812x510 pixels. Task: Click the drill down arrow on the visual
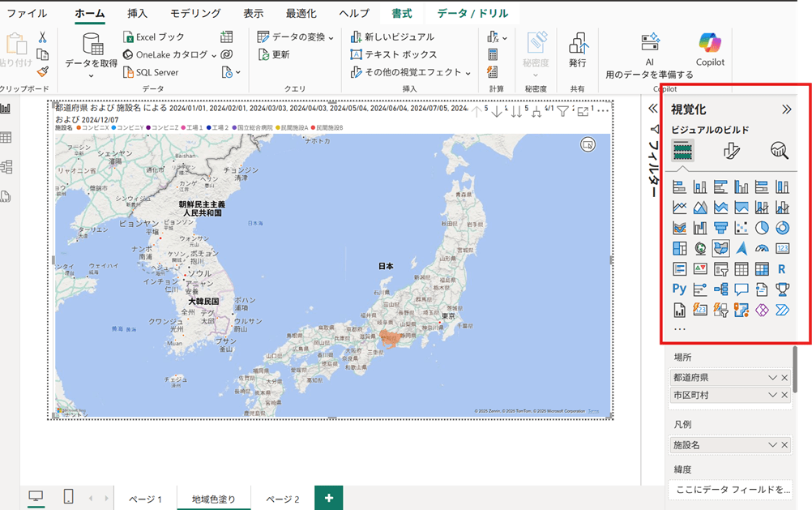pyautogui.click(x=497, y=111)
